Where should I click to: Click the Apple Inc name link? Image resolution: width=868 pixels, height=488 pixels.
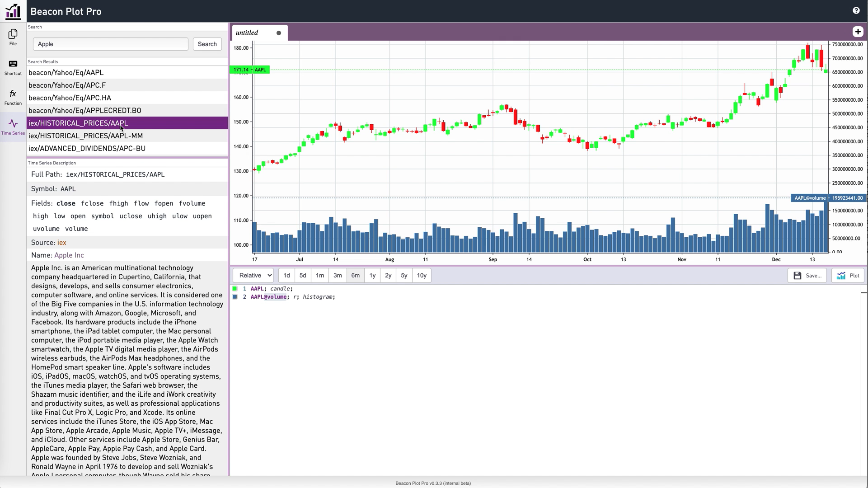(x=69, y=255)
